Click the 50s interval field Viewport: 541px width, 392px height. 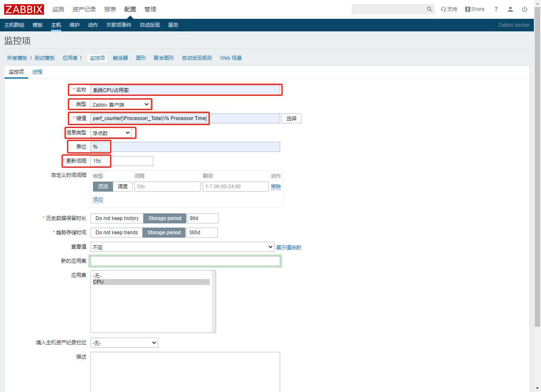click(167, 187)
